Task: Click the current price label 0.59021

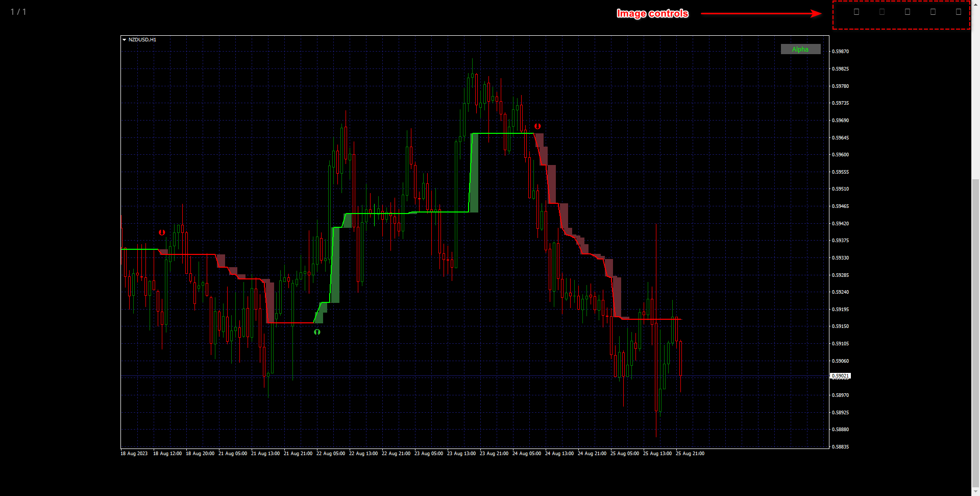Action: point(841,376)
